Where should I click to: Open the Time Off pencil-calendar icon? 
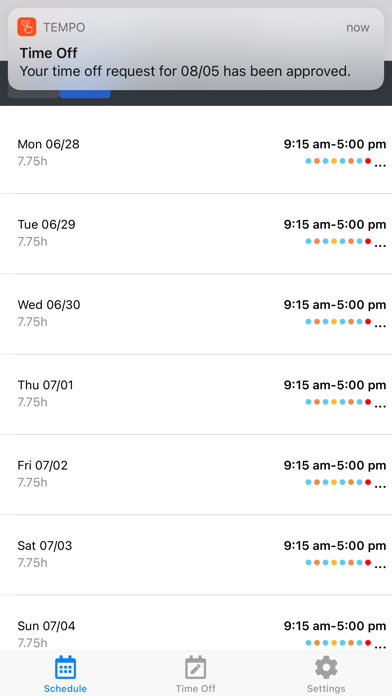click(x=195, y=667)
